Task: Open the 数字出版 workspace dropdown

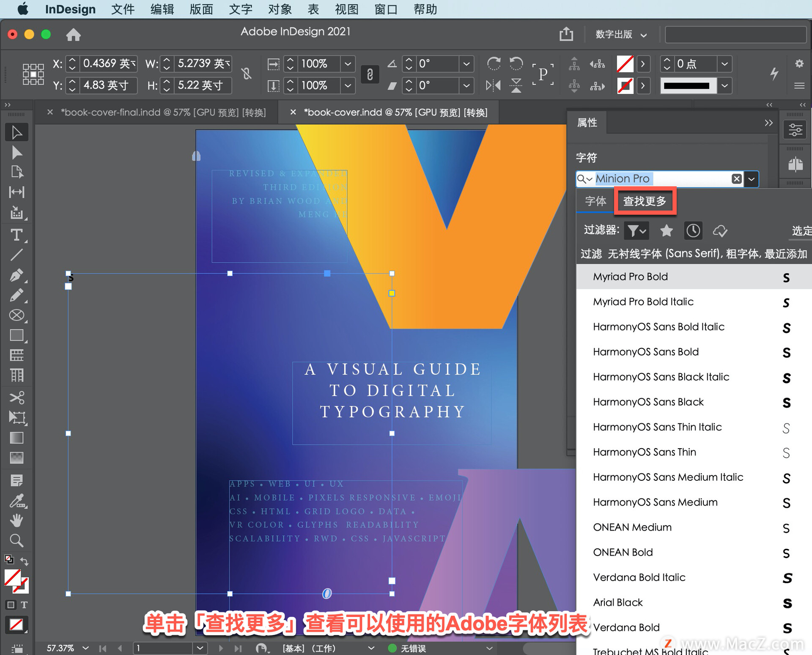Action: pyautogui.click(x=621, y=34)
